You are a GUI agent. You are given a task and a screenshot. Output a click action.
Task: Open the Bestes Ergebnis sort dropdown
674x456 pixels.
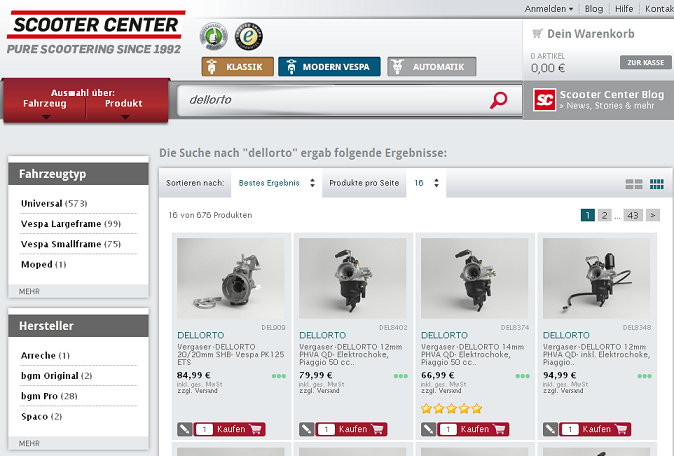coord(276,183)
